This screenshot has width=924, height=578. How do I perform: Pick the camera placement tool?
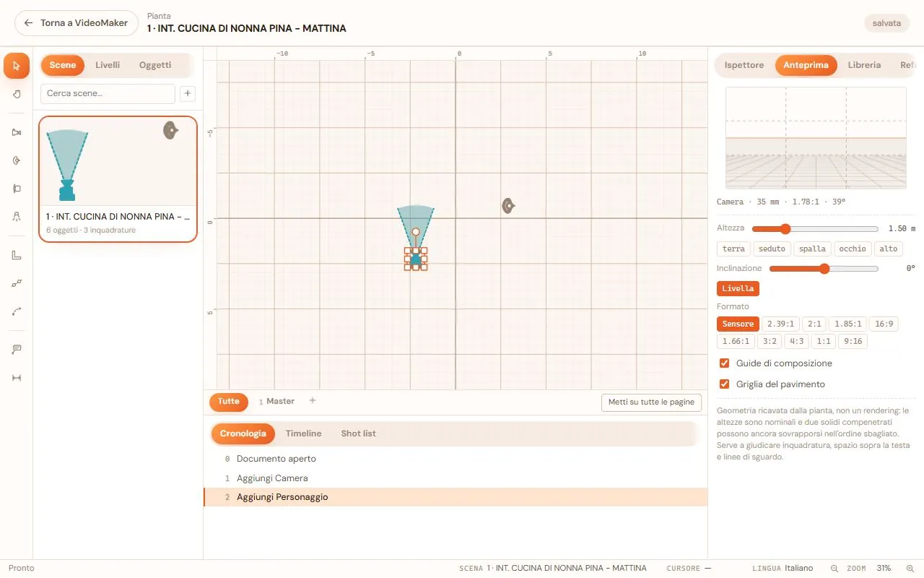[17, 132]
